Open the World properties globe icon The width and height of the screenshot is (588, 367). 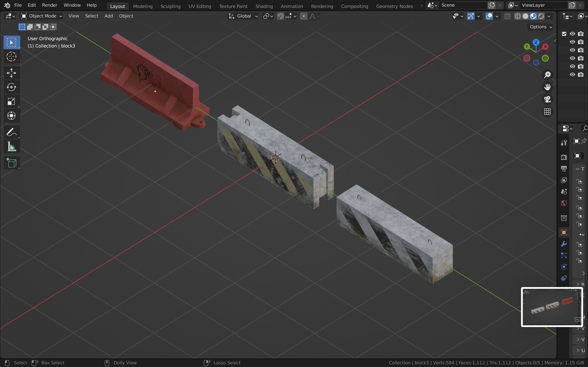click(x=564, y=203)
